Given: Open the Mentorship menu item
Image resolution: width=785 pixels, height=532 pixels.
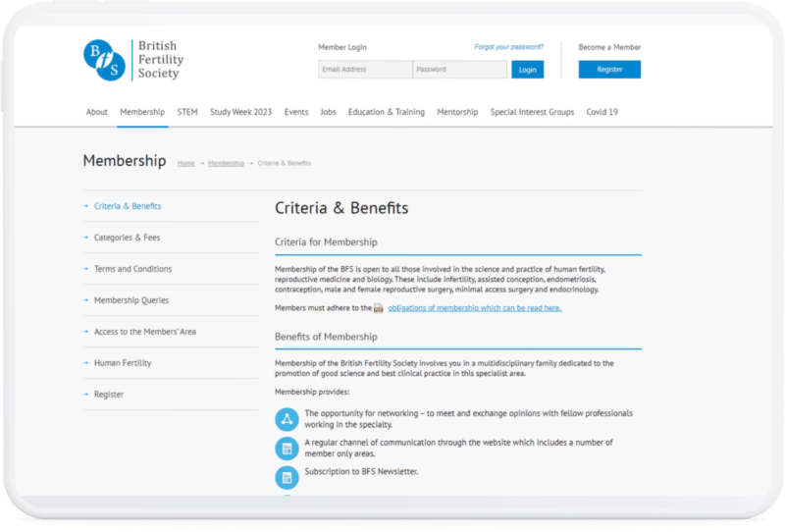Looking at the screenshot, I should coord(457,112).
